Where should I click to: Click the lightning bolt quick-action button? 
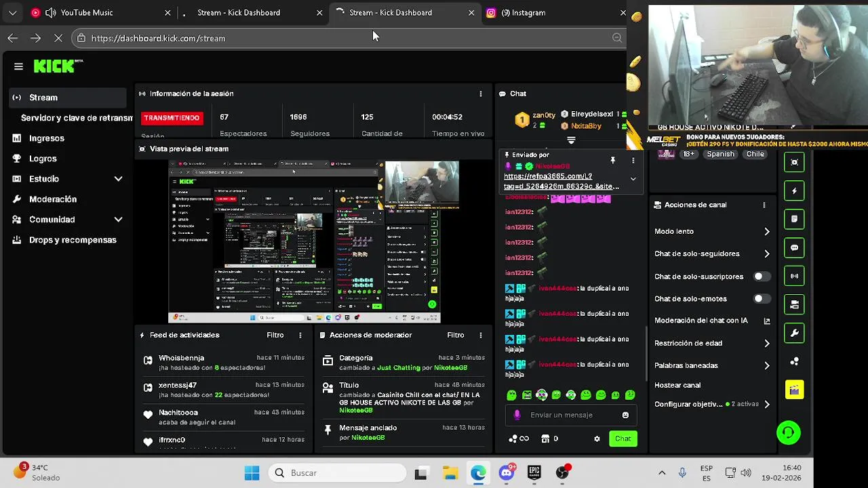click(x=795, y=191)
